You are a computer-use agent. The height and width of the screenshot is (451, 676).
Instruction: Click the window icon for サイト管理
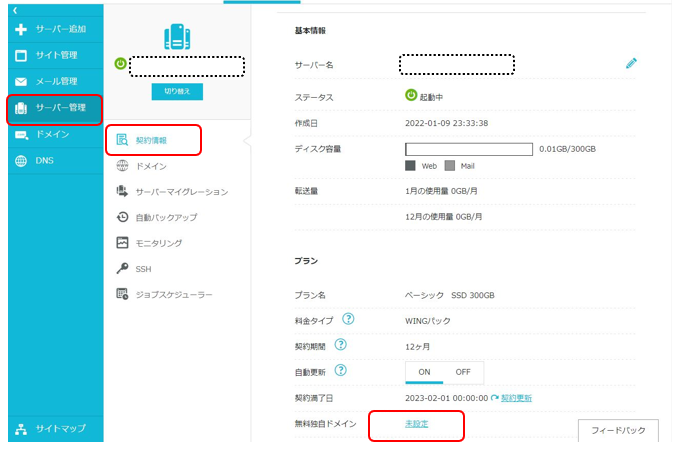(x=21, y=56)
